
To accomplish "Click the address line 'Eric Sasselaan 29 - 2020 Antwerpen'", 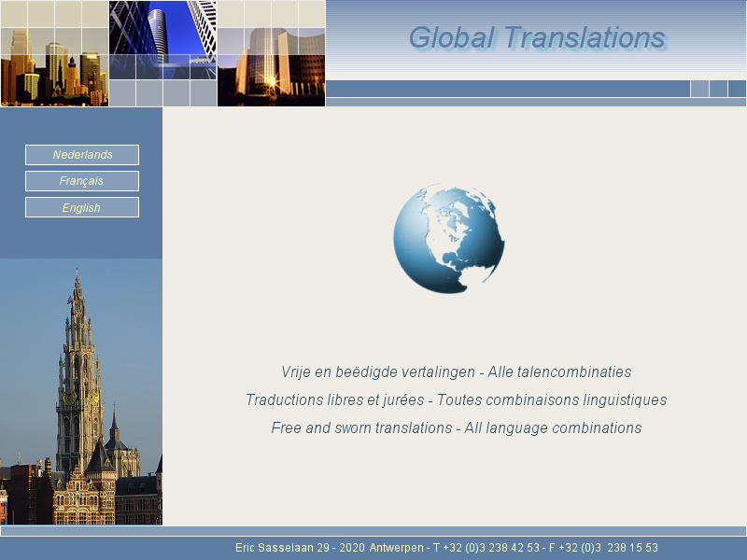I will (330, 548).
